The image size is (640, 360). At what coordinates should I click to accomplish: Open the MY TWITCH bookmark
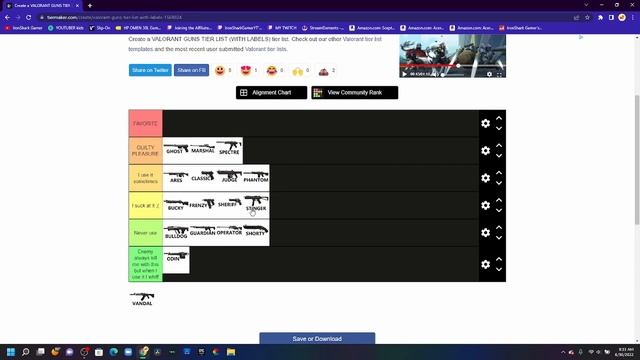(x=282, y=28)
